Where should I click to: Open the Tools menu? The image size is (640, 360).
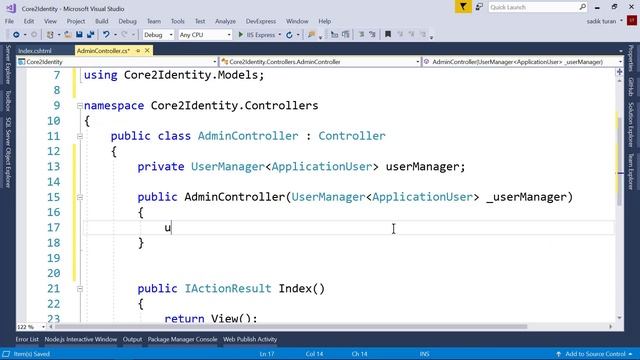click(x=178, y=21)
